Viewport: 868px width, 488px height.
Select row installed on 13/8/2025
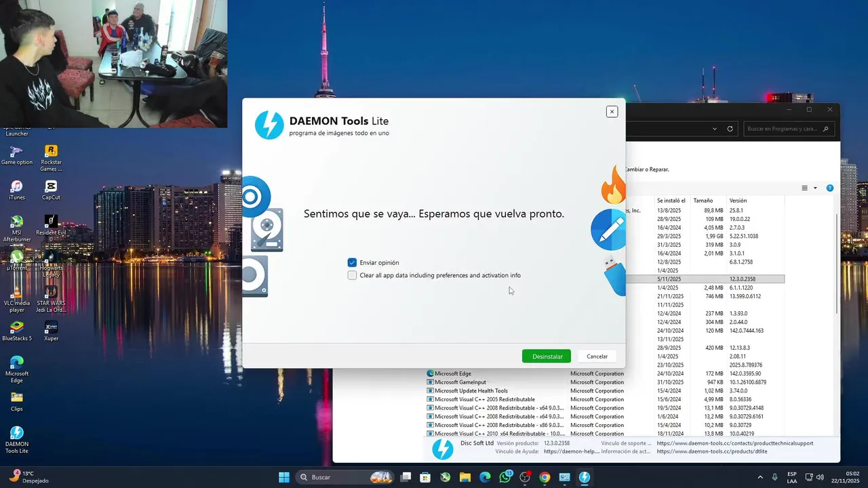705,211
